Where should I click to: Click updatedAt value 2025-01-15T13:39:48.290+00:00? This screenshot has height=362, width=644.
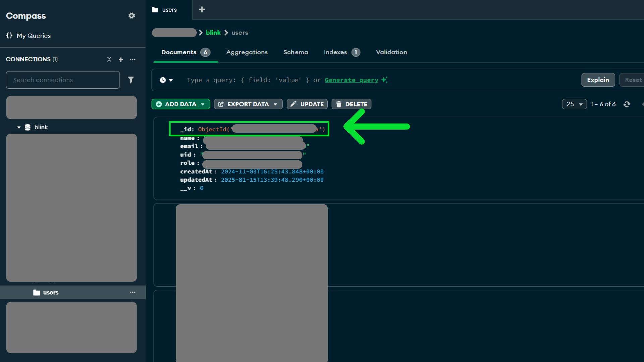pyautogui.click(x=272, y=180)
